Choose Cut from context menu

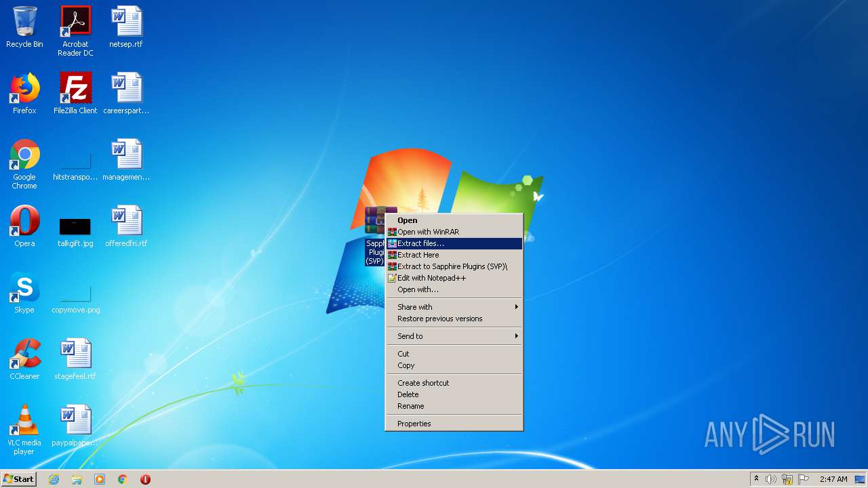point(454,354)
